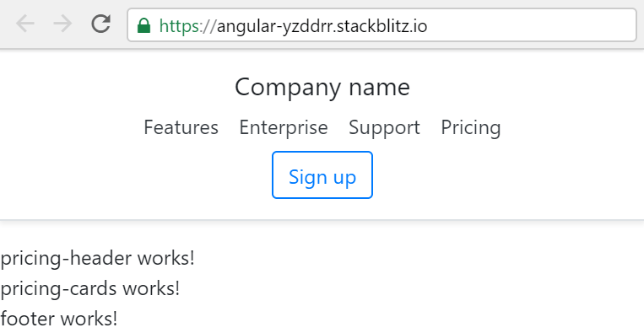
Task: Open the Support nav link
Action: click(x=384, y=127)
